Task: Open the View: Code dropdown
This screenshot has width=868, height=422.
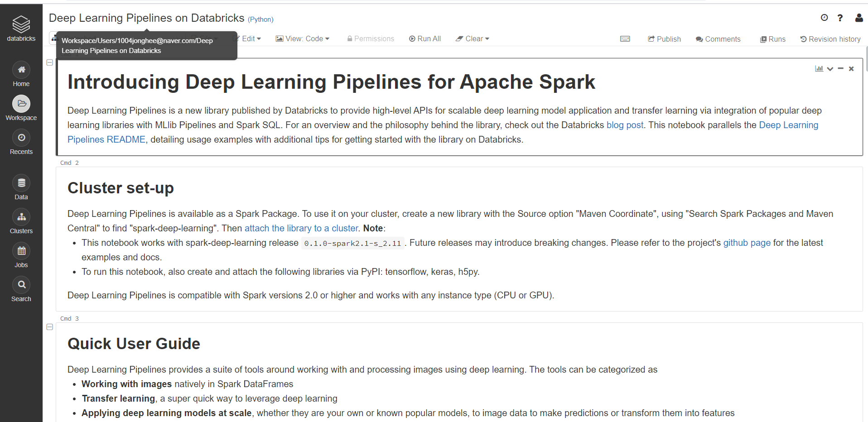Action: [x=303, y=39]
